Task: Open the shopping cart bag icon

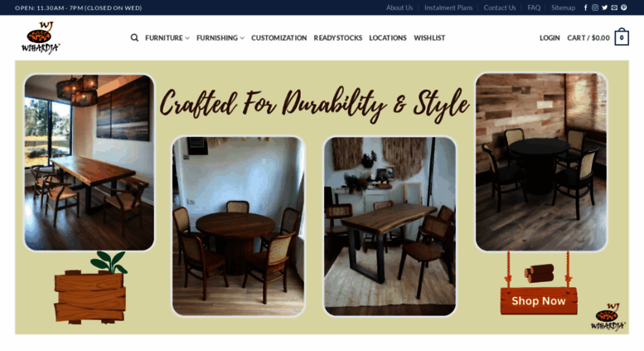Action: [x=622, y=37]
